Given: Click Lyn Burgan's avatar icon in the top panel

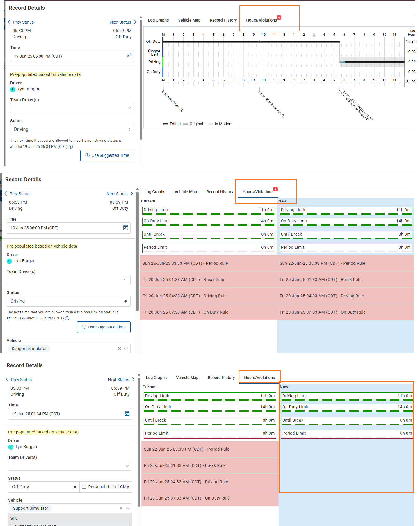Looking at the screenshot, I should tap(13, 90).
